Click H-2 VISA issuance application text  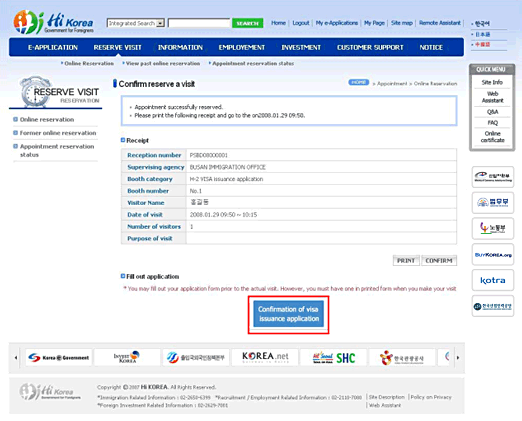point(226,179)
